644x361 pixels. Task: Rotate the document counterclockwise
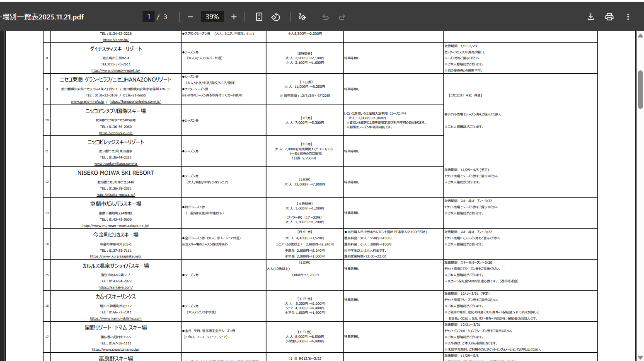[276, 17]
